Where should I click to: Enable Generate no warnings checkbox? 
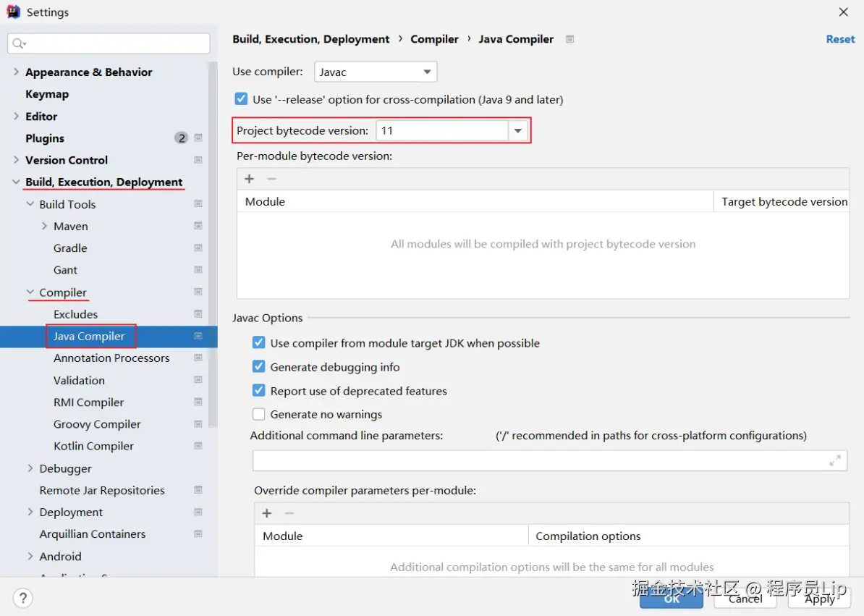click(258, 414)
